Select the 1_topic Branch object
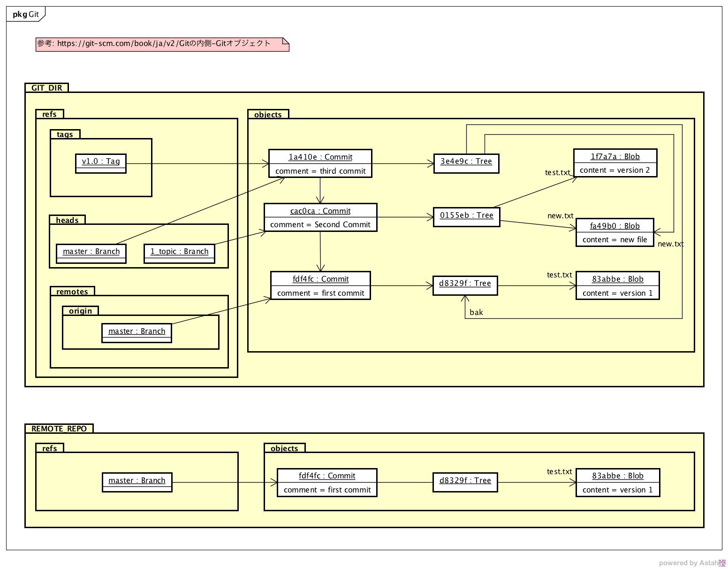 [x=179, y=254]
